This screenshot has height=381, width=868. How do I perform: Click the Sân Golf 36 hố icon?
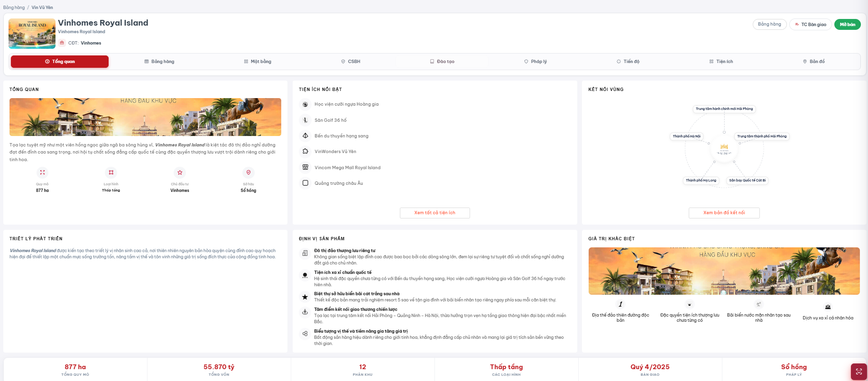coord(305,120)
